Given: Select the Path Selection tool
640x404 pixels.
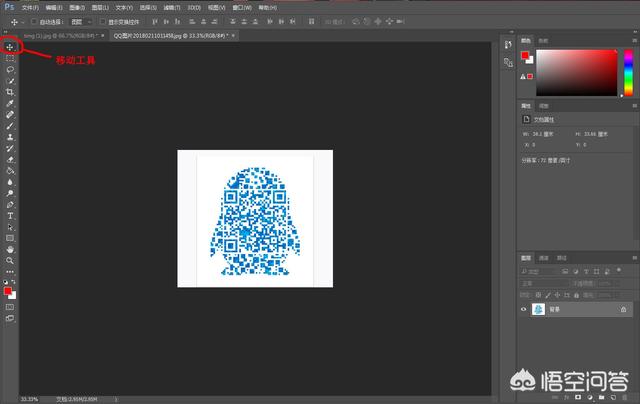Looking at the screenshot, I should 10,227.
